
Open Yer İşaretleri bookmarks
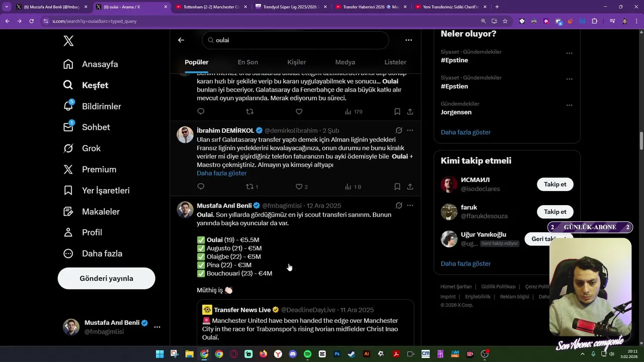96,191
